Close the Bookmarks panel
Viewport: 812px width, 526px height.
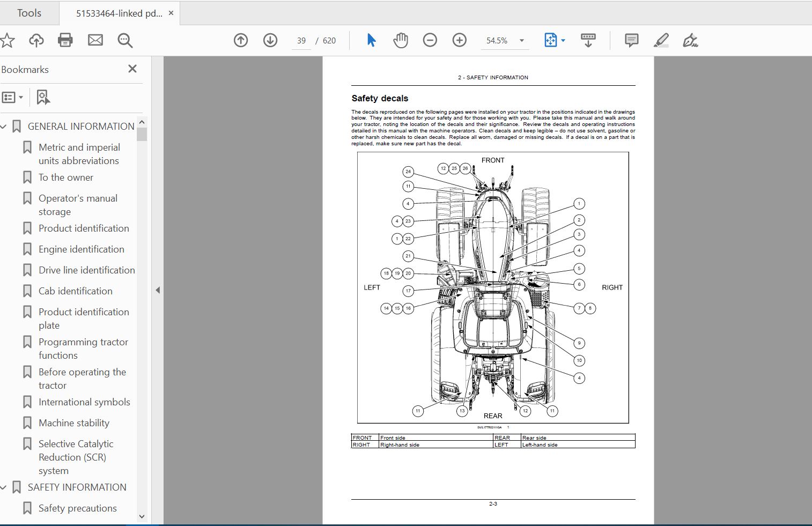pyautogui.click(x=132, y=69)
